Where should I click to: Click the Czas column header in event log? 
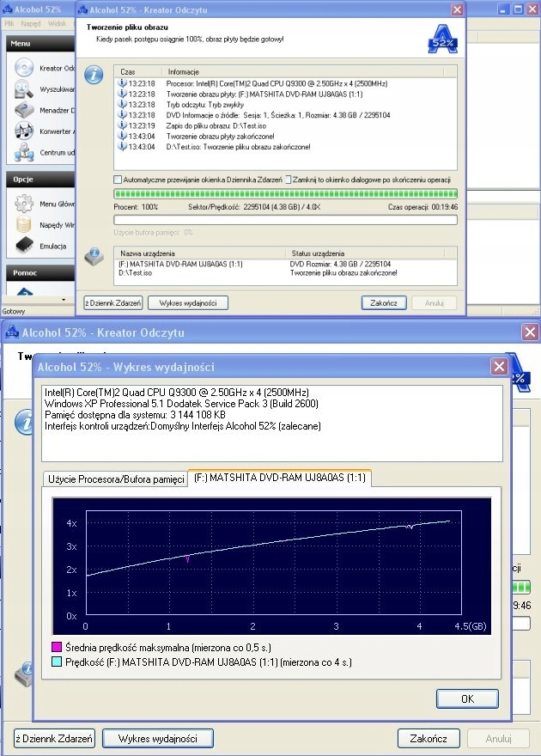pyautogui.click(x=138, y=71)
